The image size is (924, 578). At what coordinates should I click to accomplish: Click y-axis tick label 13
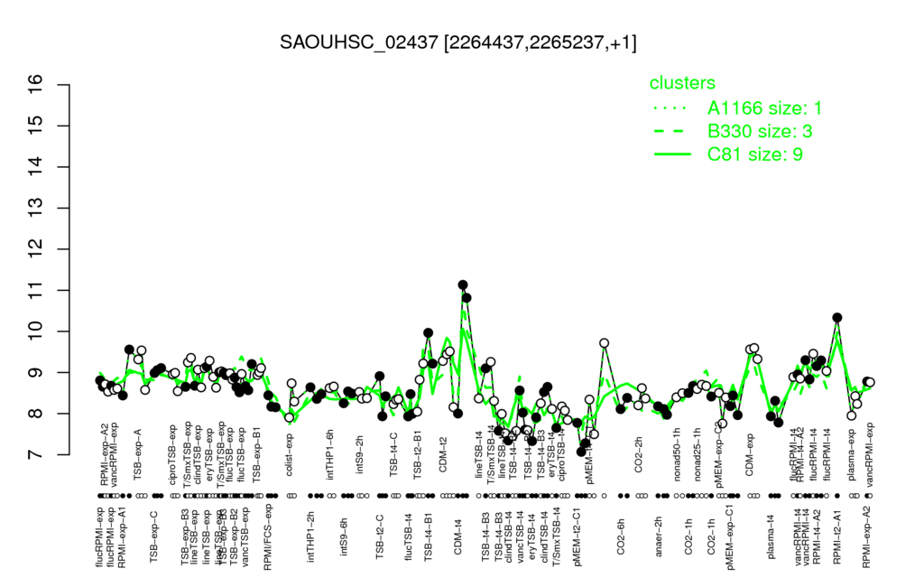tap(35, 208)
